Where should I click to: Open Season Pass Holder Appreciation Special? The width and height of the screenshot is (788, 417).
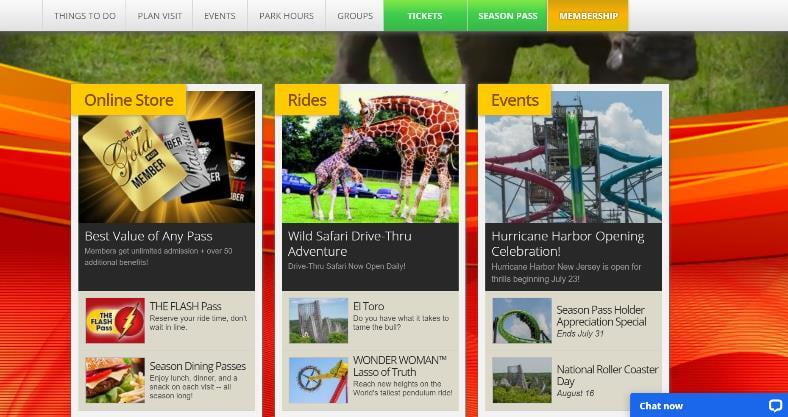click(601, 316)
